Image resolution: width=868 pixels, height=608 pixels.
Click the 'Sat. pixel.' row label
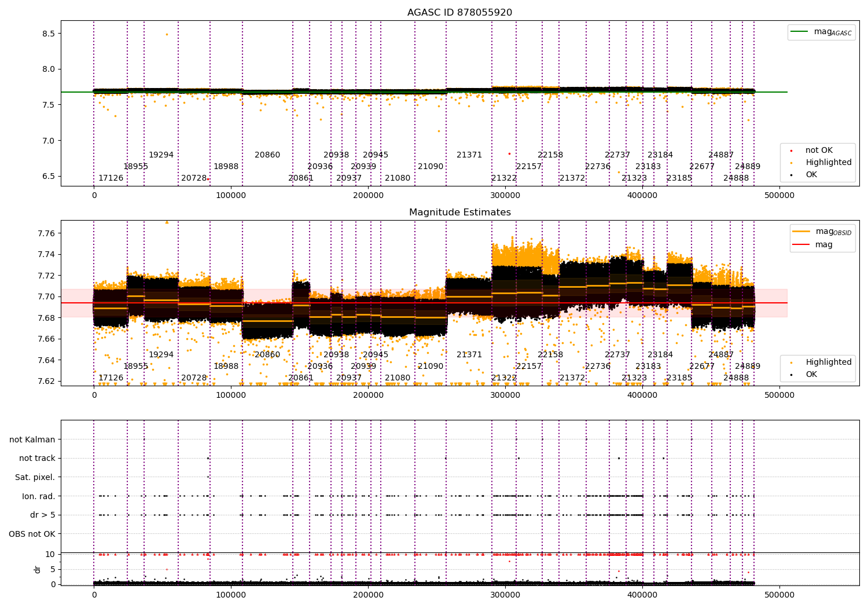tap(35, 477)
